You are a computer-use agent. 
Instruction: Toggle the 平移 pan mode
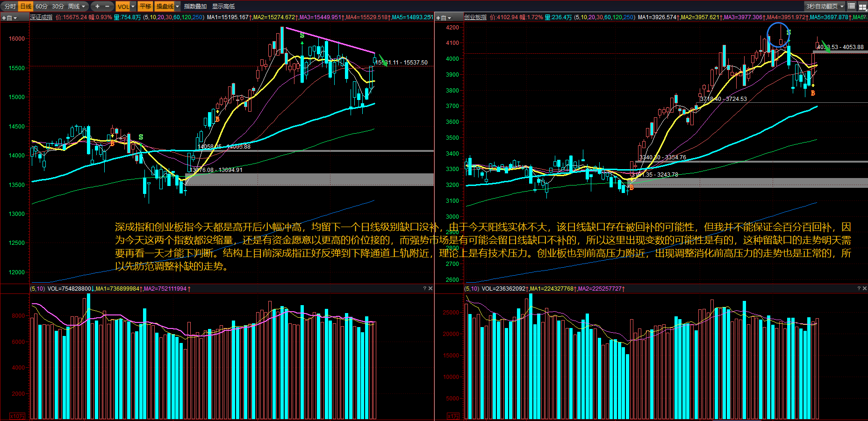point(145,6)
